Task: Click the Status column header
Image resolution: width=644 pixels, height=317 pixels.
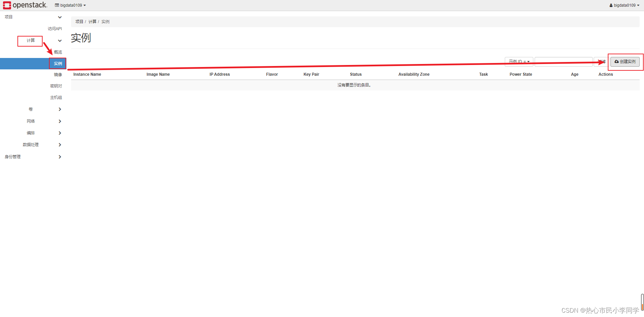Action: 356,74
